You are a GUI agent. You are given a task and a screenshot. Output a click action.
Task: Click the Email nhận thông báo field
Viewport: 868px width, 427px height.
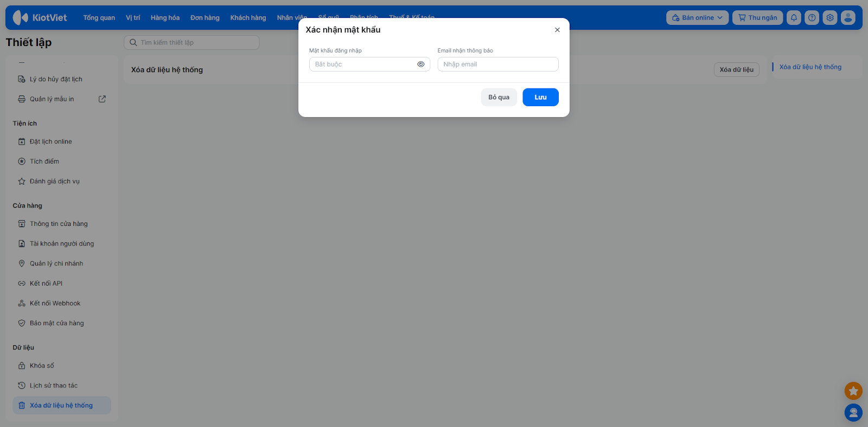(498, 64)
